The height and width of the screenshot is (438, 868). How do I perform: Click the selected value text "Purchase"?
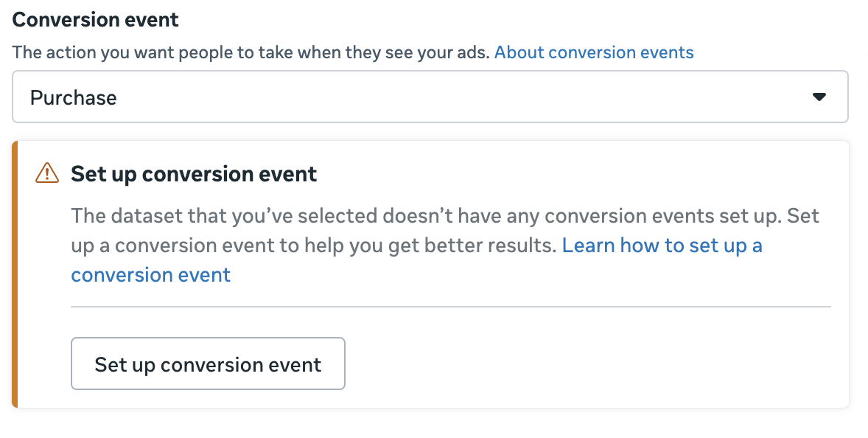point(73,97)
